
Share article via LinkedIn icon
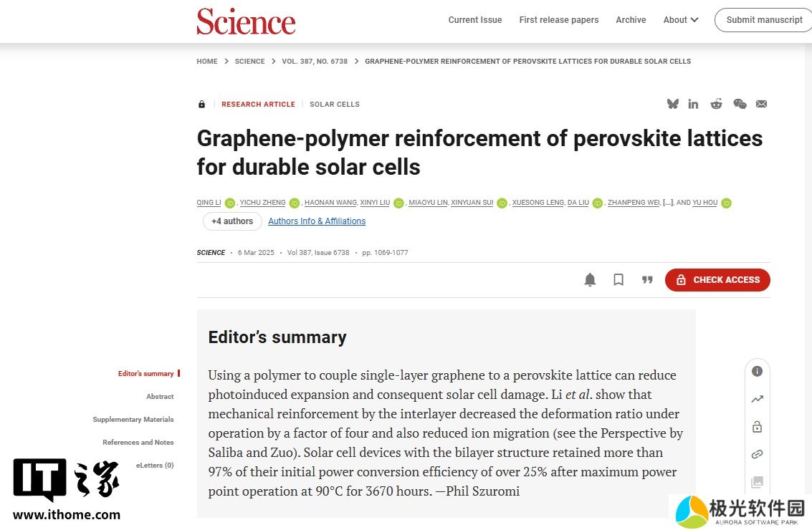(x=693, y=104)
